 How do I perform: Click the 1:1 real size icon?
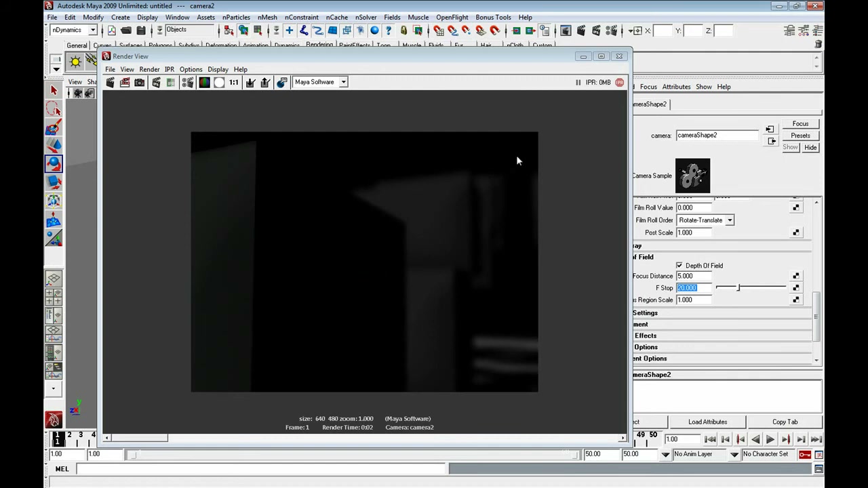tap(234, 82)
